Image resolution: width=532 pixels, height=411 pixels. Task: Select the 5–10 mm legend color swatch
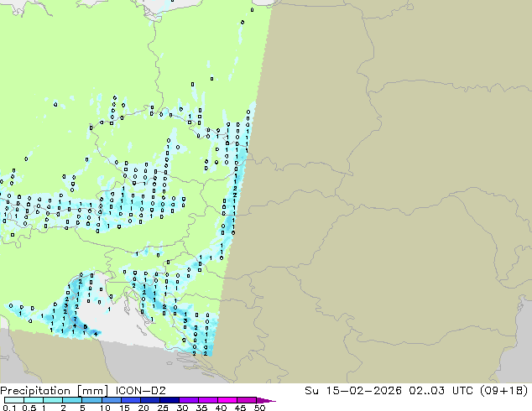pyautogui.click(x=91, y=400)
